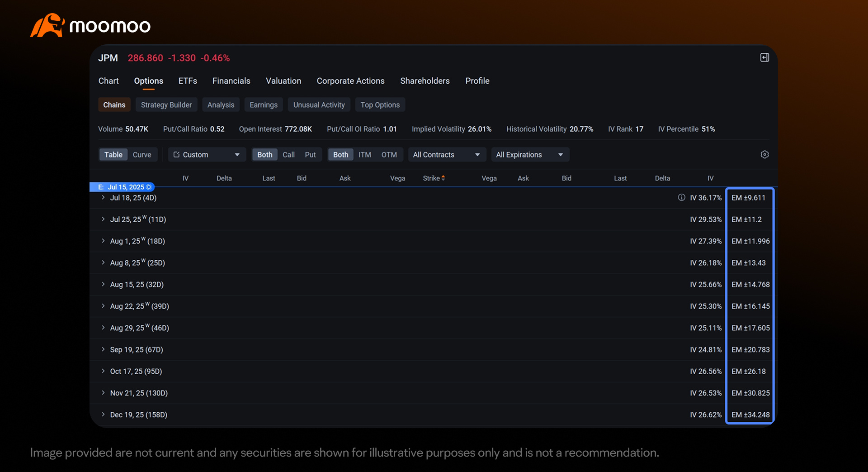Click the moomoo logo
868x472 pixels.
coord(90,25)
